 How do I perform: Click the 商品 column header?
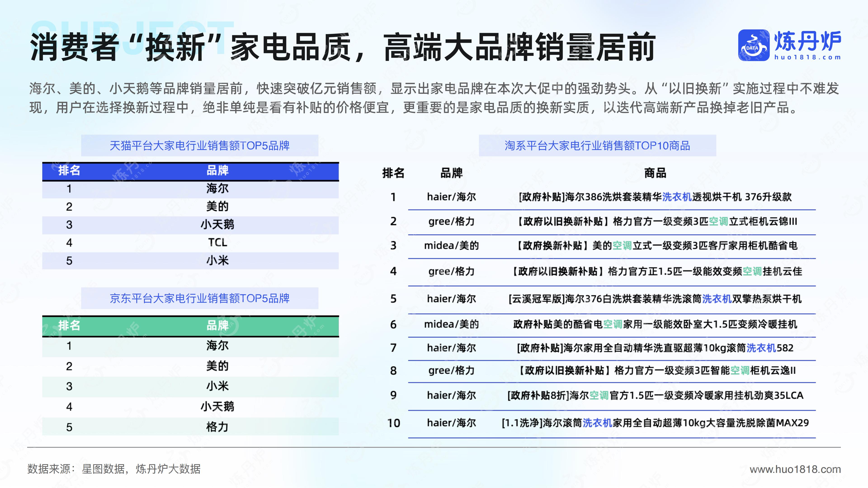pos(655,173)
